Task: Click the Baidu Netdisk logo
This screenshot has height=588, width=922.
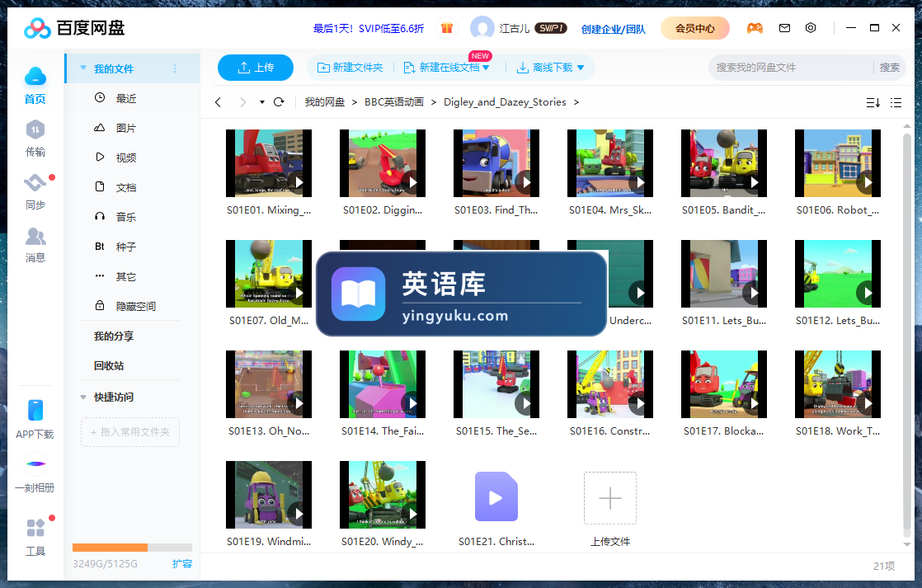Action: [74, 28]
